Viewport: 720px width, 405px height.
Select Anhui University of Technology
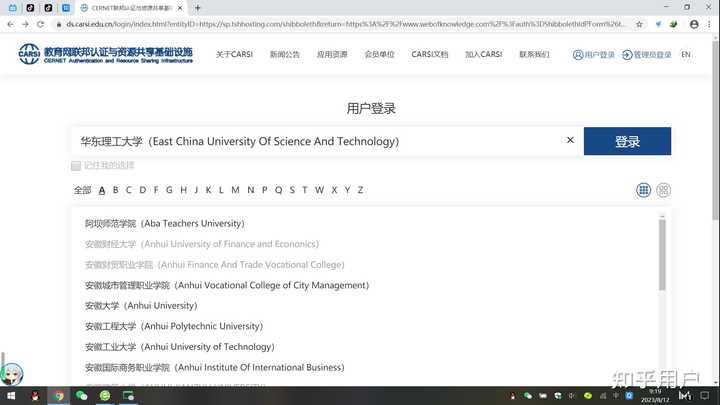[x=180, y=347]
